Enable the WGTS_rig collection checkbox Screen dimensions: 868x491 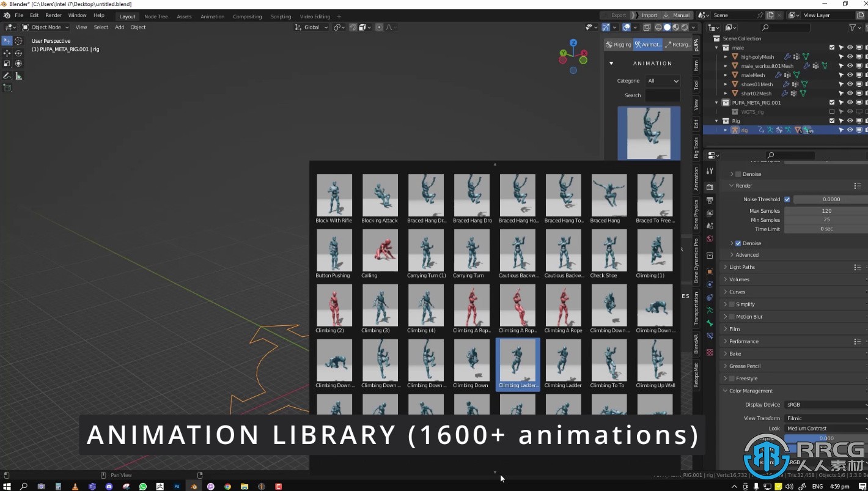tap(832, 112)
